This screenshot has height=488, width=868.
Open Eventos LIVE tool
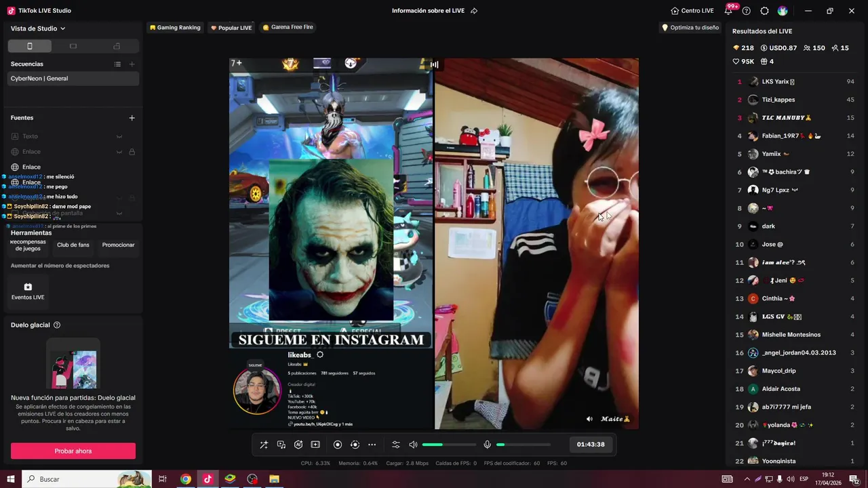[28, 291]
